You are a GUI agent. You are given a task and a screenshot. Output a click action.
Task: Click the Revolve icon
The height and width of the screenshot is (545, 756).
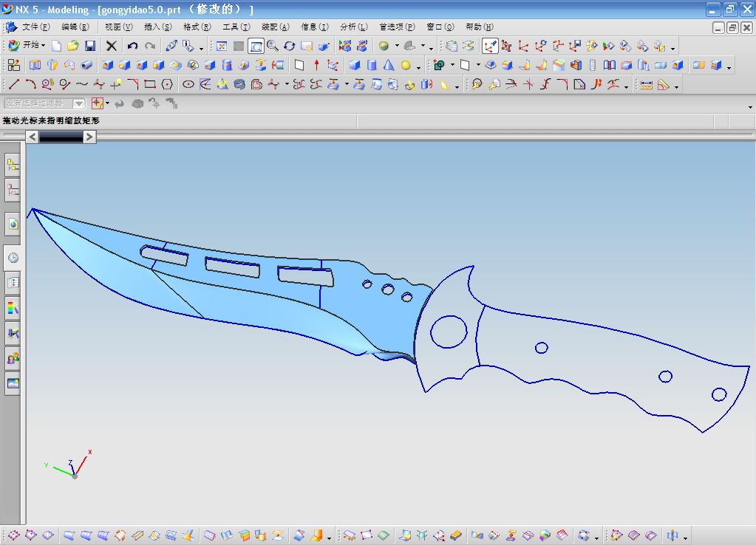click(x=52, y=65)
